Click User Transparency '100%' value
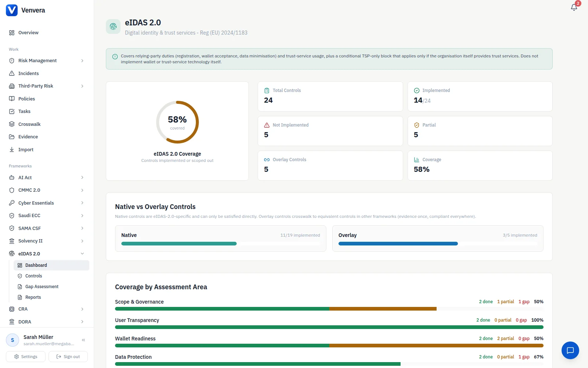588x368 pixels. click(x=537, y=320)
